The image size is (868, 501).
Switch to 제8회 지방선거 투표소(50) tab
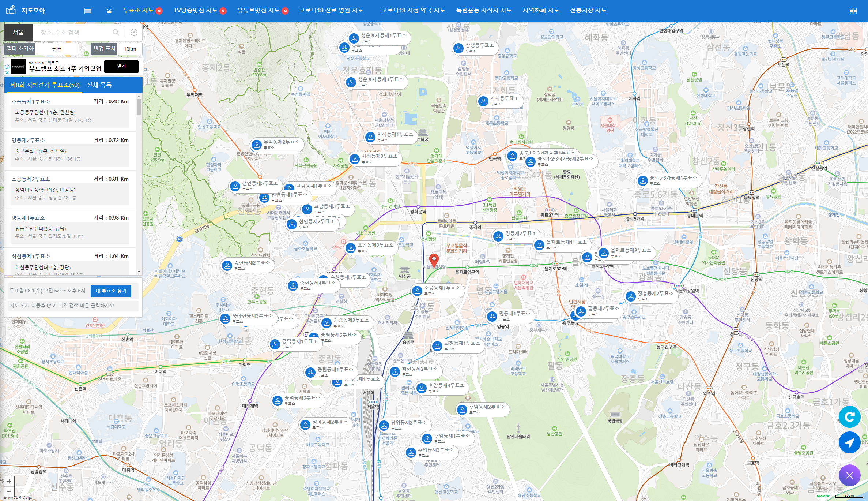tap(45, 85)
